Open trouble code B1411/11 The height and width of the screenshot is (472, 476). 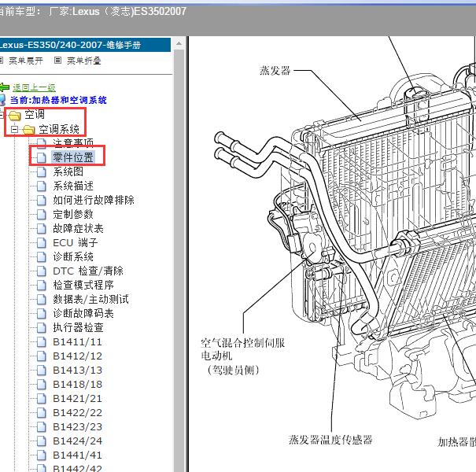(77, 342)
